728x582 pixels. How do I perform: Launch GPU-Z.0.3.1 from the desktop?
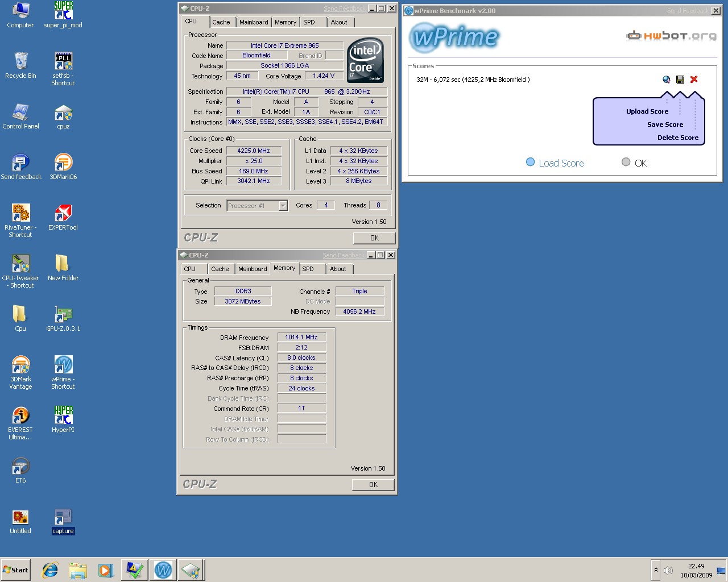pos(63,319)
